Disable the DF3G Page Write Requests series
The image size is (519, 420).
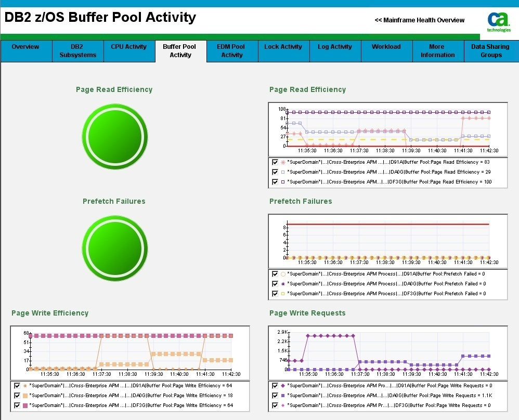click(x=275, y=405)
